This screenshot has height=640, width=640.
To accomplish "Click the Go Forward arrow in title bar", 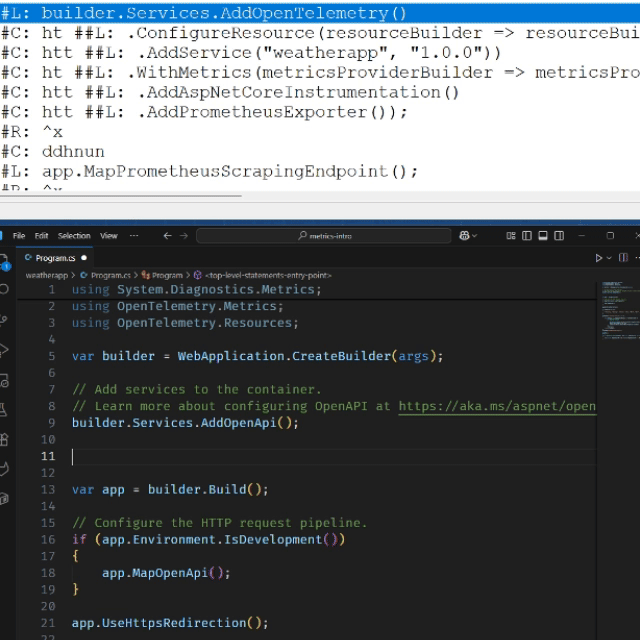I will click(x=184, y=236).
